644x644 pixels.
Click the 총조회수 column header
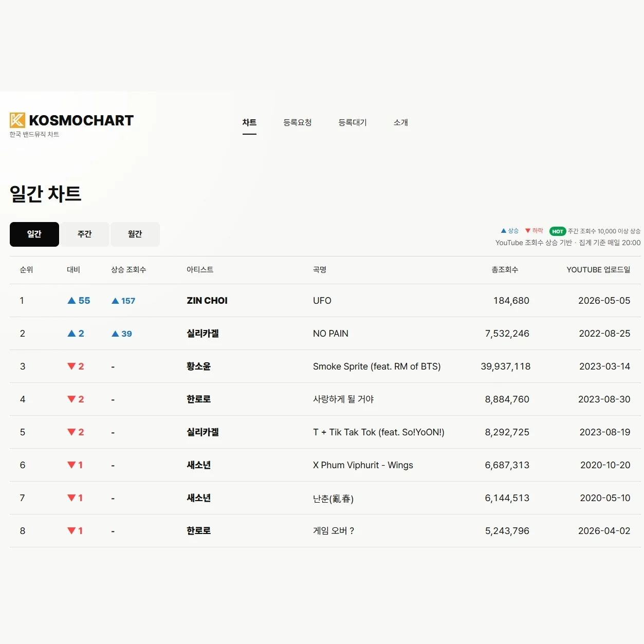point(505,270)
